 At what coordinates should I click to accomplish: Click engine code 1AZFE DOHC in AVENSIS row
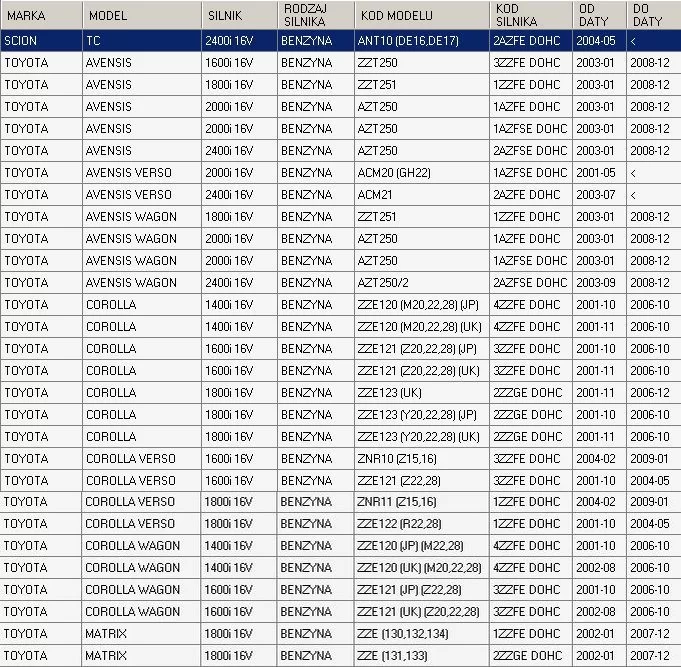click(531, 107)
